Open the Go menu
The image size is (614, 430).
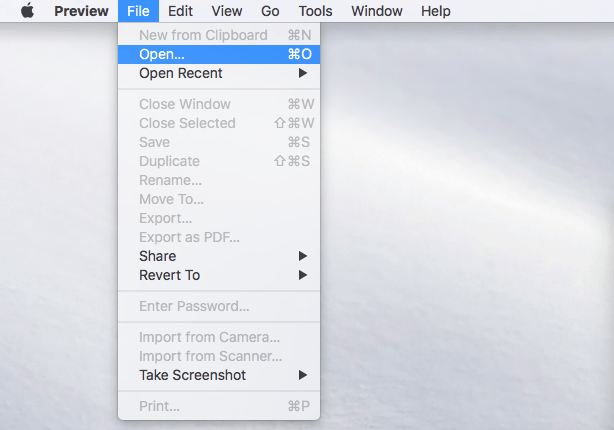(x=270, y=11)
